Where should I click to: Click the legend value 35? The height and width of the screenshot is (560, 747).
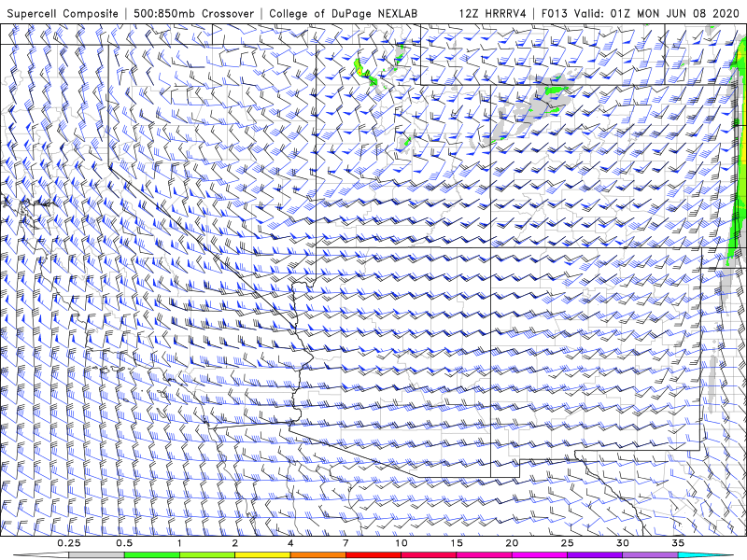[678, 543]
